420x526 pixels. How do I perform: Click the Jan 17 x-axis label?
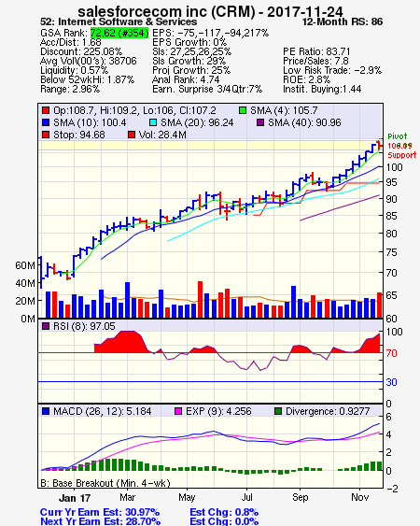[x=75, y=498]
